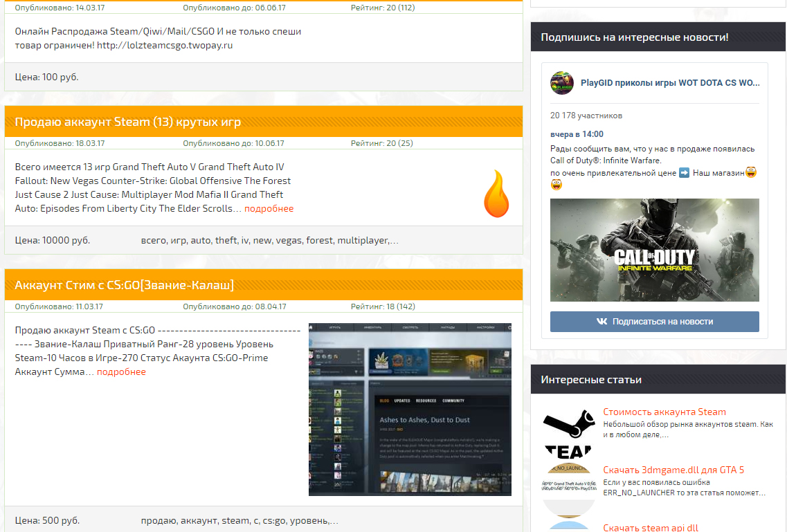The height and width of the screenshot is (532, 787).
Task: Click tags 'продаю, аккаунт, steam, с, cs:go...'
Action: click(x=239, y=520)
